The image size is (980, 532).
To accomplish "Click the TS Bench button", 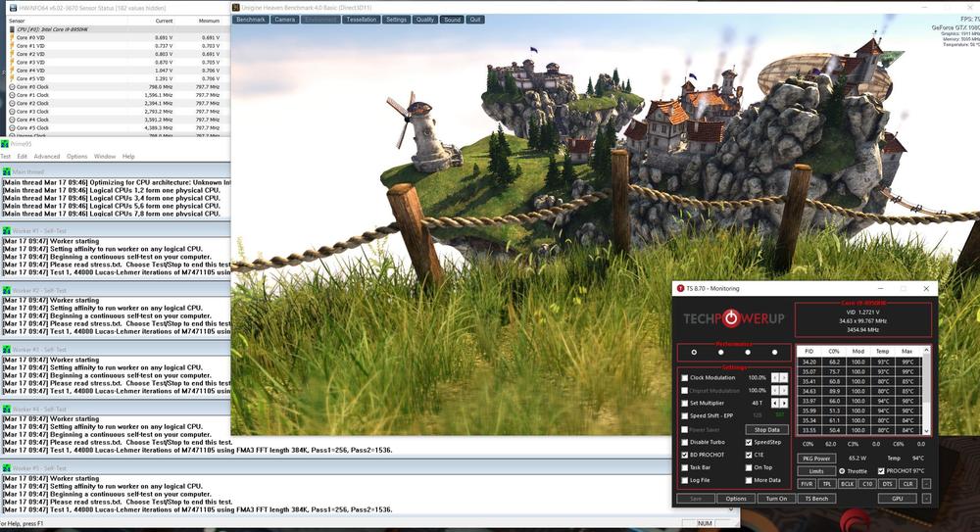I will (x=816, y=499).
